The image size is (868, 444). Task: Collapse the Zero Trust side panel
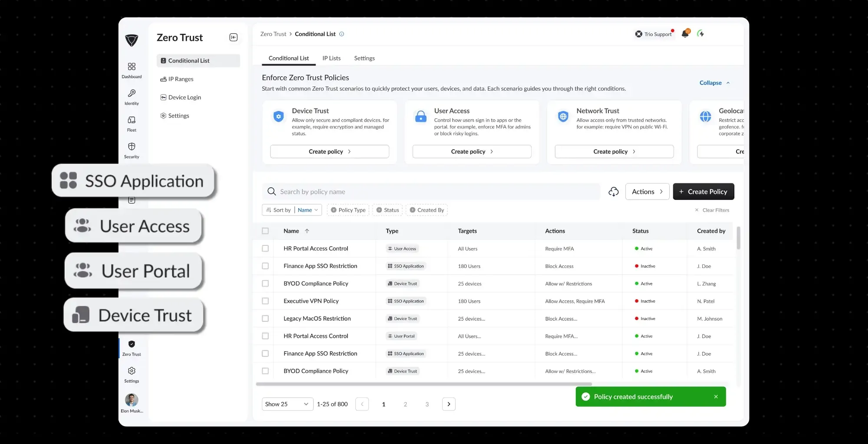click(x=233, y=37)
